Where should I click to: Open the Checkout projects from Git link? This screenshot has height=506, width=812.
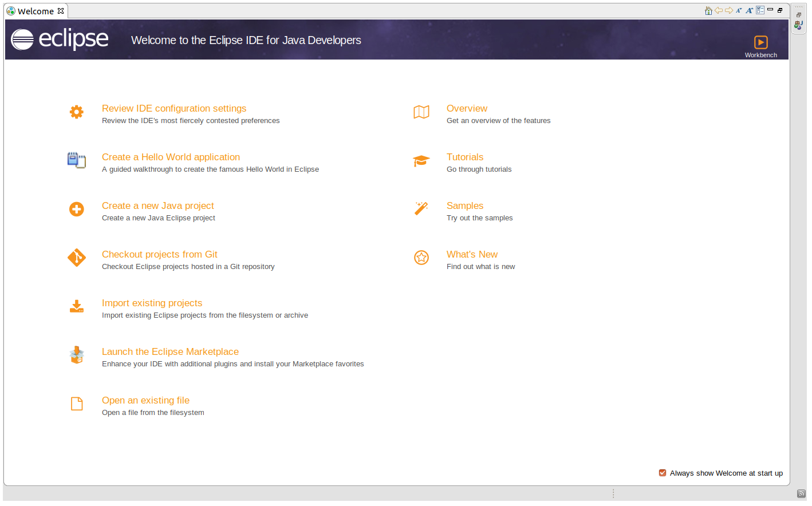click(x=160, y=255)
